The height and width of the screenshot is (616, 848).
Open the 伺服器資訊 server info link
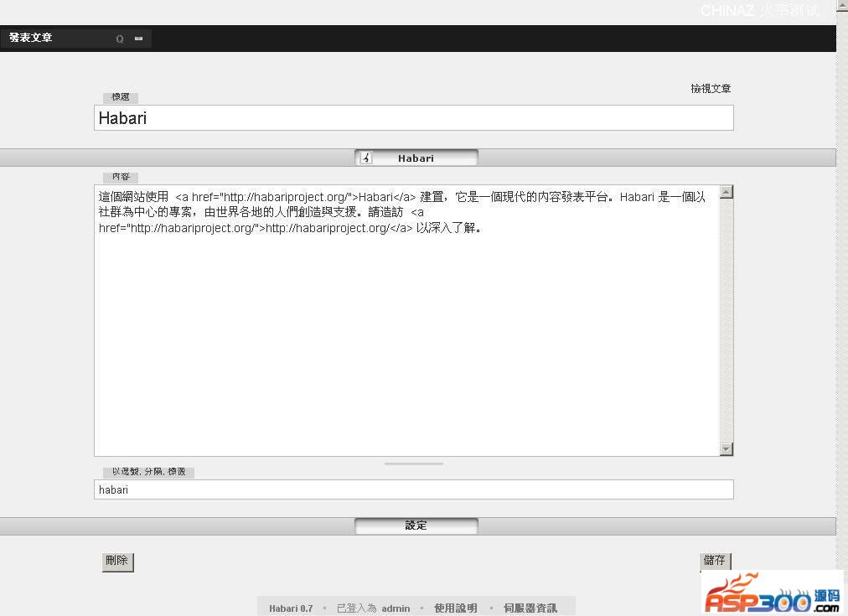pos(530,608)
